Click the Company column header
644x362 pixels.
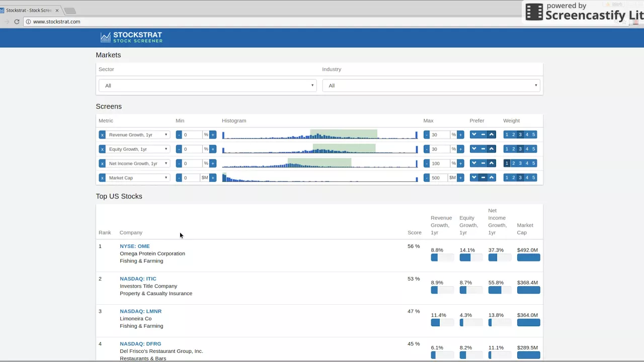click(131, 233)
